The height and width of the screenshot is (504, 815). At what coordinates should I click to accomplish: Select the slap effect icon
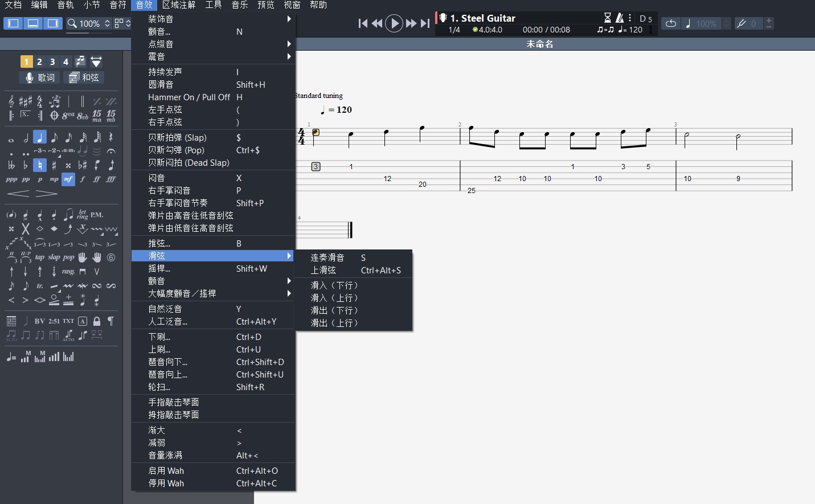(x=54, y=257)
